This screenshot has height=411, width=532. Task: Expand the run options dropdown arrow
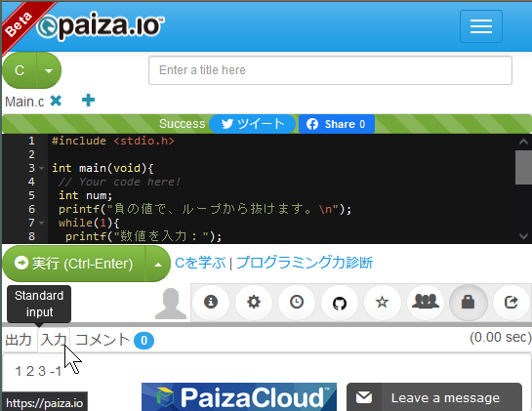click(158, 264)
